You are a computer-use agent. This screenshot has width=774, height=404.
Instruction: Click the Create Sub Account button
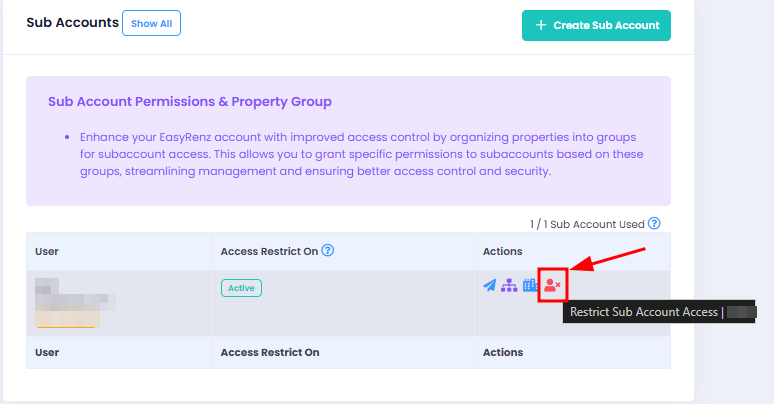596,25
